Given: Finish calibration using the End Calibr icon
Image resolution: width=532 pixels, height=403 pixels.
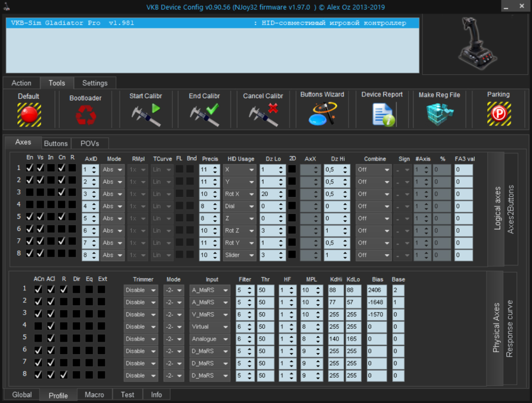Looking at the screenshot, I should pyautogui.click(x=205, y=115).
